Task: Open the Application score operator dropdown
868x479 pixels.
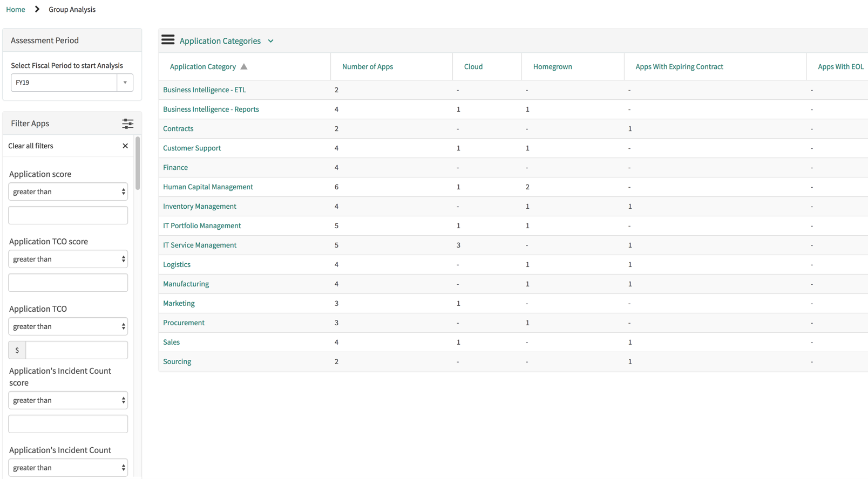Action: click(x=68, y=191)
